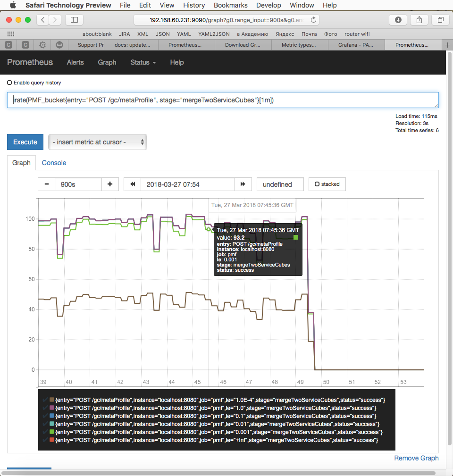Switch to Grafana - PA... browser tab

pos(356,45)
